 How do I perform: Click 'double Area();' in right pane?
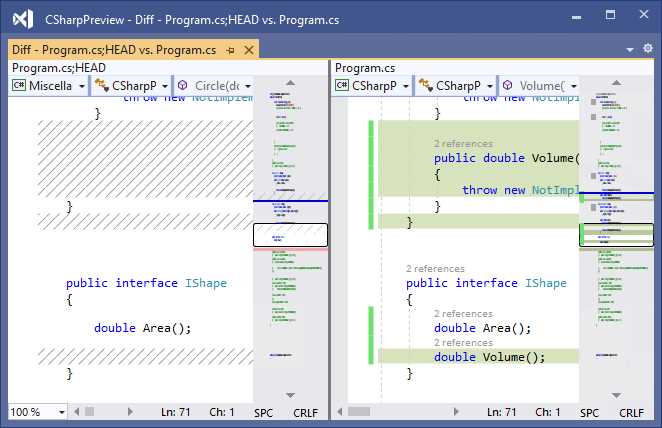[x=483, y=328]
